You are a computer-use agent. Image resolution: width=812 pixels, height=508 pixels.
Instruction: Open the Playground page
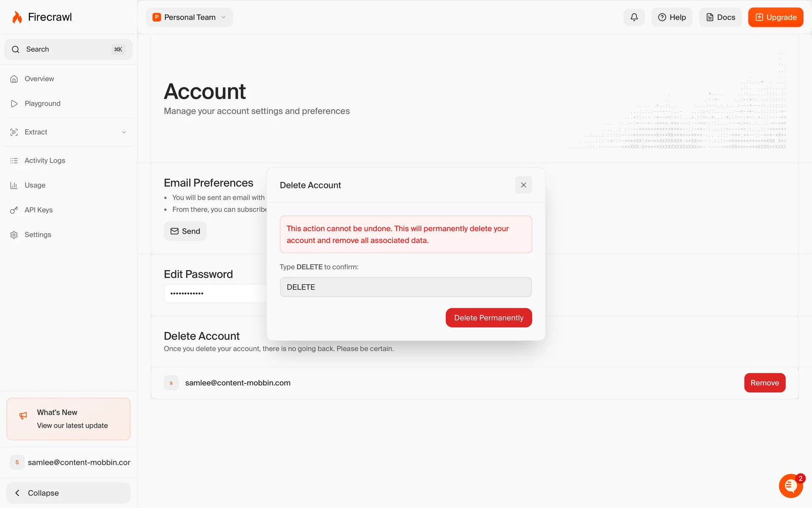click(42, 104)
